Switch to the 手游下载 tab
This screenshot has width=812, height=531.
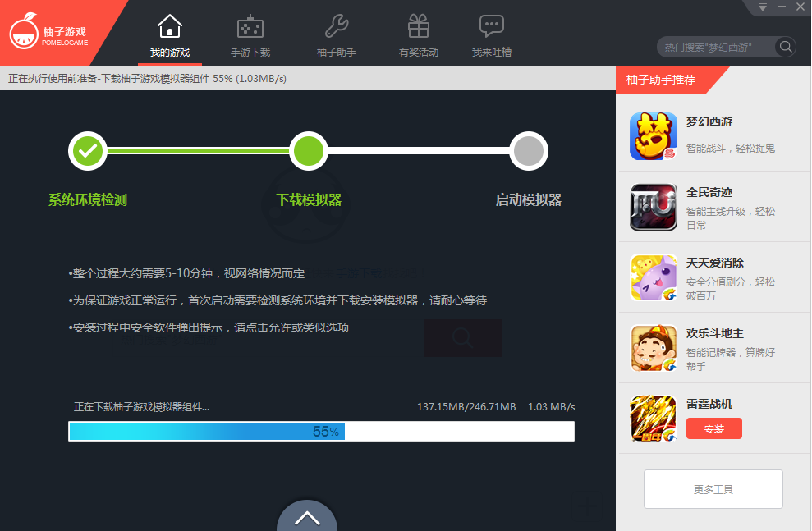tap(250, 36)
